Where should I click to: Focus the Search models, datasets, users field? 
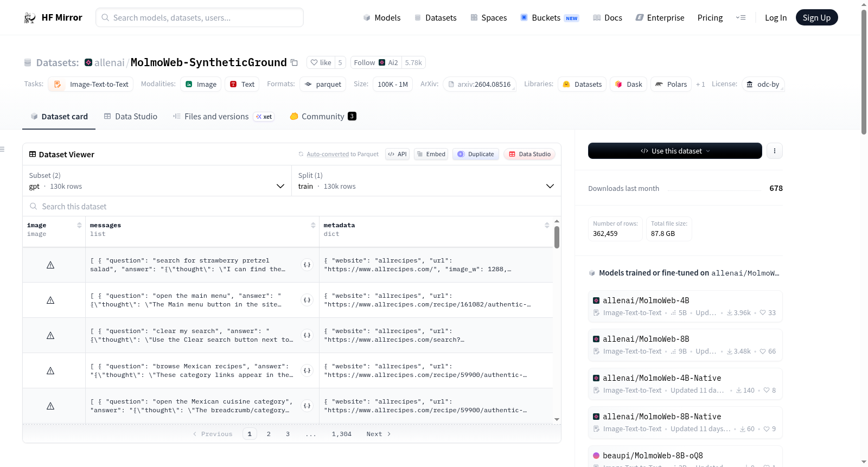coord(200,17)
